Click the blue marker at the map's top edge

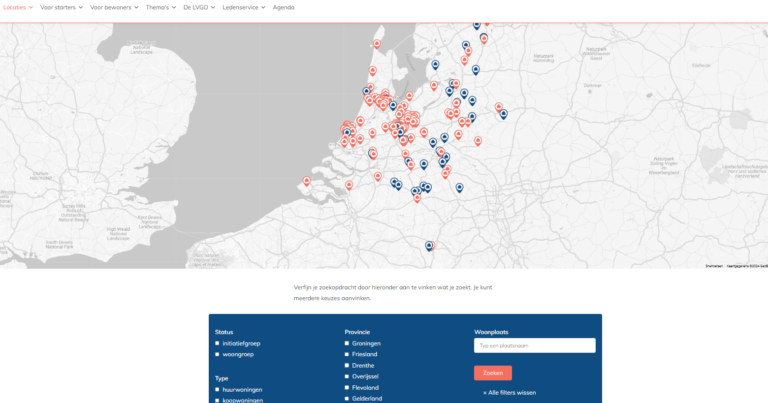pos(476,25)
